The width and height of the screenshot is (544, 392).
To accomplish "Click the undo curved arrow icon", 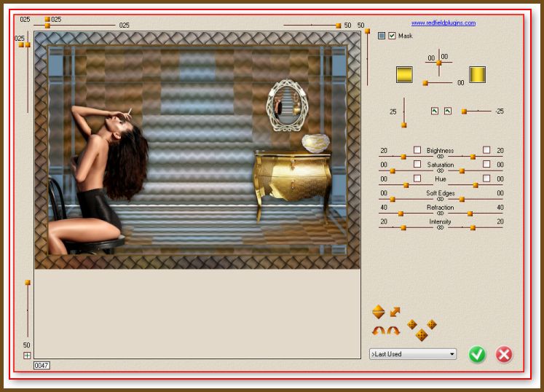I will pyautogui.click(x=378, y=331).
